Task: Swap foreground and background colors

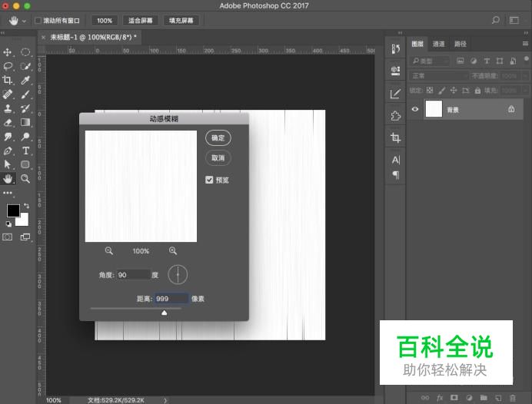Action: (x=26, y=206)
